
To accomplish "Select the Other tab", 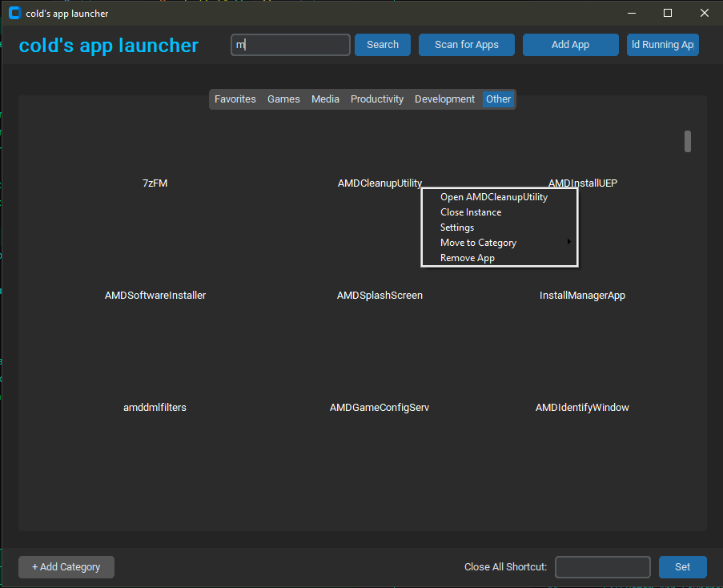I will (x=499, y=99).
